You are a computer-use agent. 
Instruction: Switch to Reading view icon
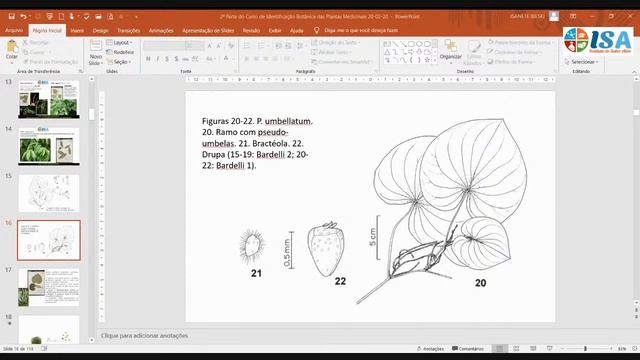533,349
